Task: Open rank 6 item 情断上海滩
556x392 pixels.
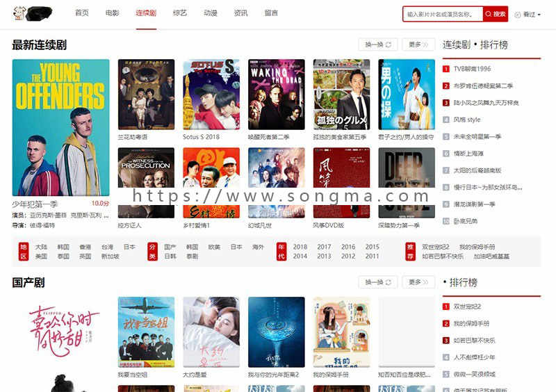Action: (468, 154)
